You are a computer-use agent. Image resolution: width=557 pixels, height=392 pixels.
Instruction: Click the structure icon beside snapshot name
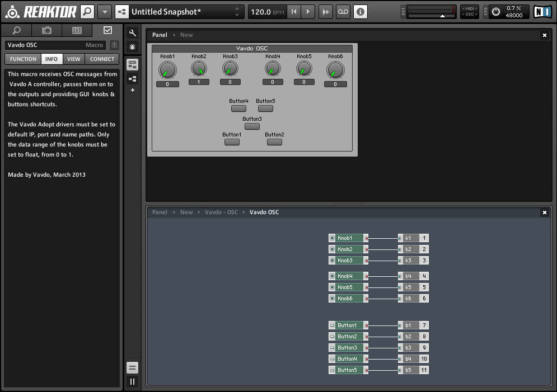(122, 12)
